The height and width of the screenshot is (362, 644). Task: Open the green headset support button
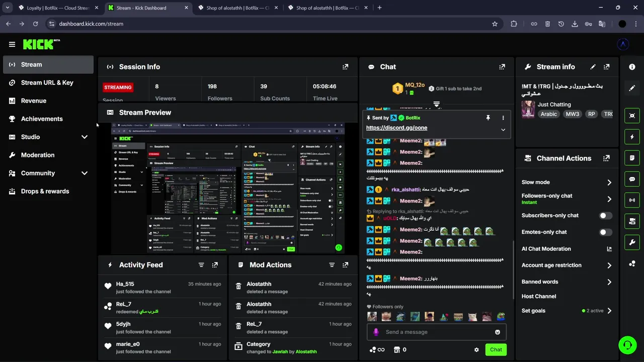[x=627, y=345]
